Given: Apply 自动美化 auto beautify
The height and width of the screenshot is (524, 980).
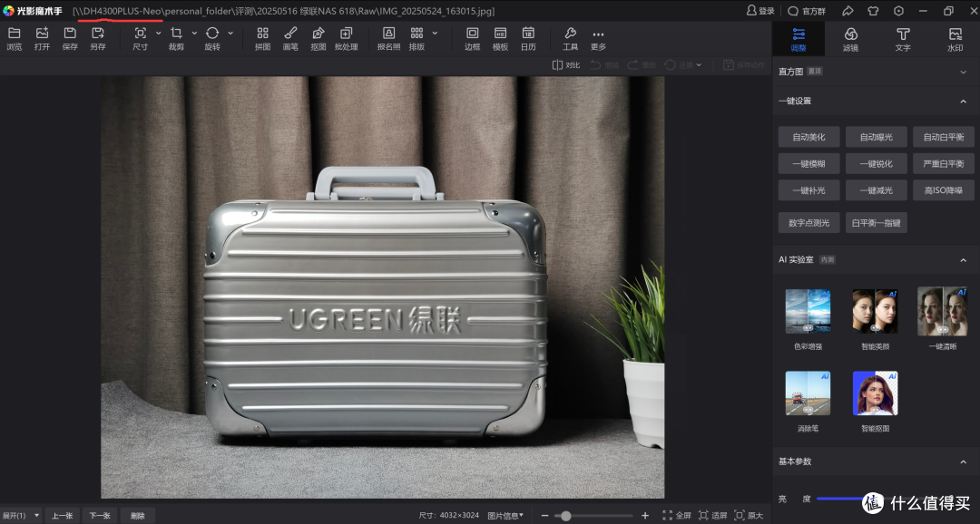Looking at the screenshot, I should pos(808,137).
